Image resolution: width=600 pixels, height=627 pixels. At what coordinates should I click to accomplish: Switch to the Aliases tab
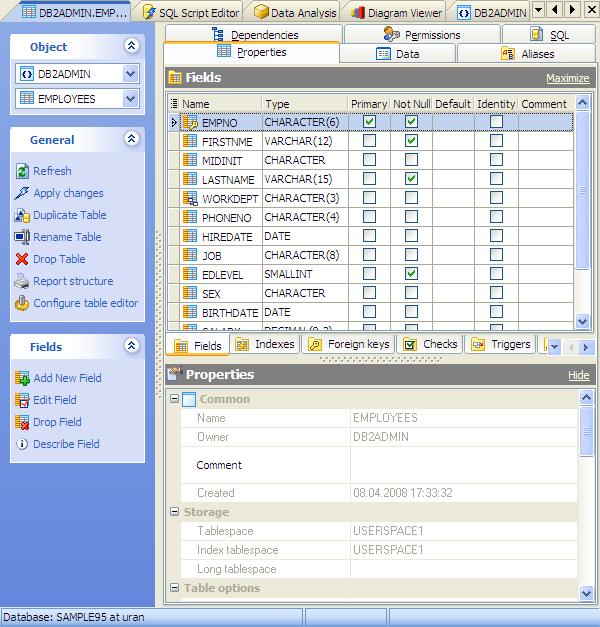pyautogui.click(x=527, y=54)
